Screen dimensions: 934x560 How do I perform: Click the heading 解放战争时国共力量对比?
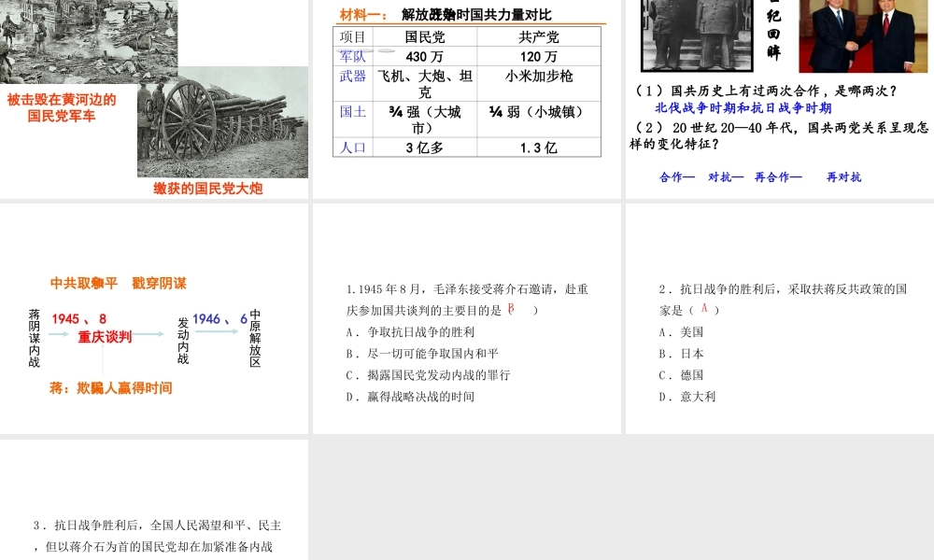click(x=476, y=15)
